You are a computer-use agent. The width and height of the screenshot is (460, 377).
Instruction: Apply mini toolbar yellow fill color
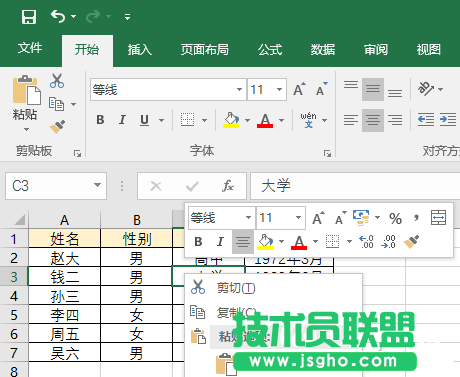coord(265,242)
